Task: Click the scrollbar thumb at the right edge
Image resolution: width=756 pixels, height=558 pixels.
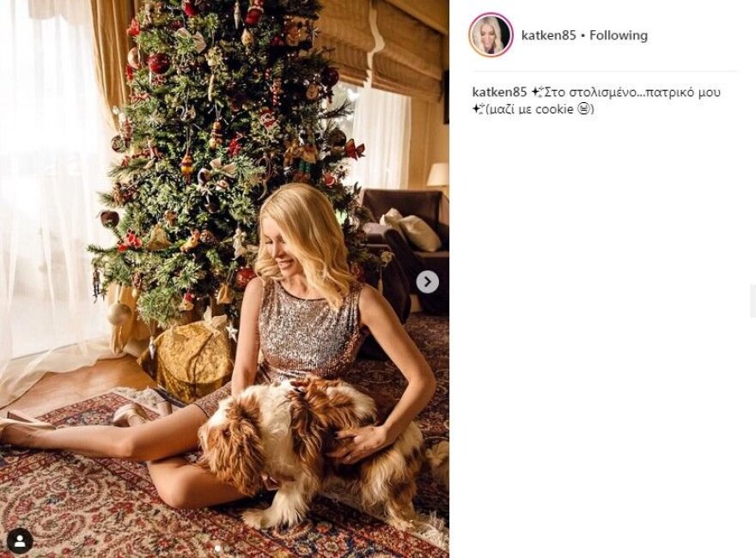Action: [753, 301]
